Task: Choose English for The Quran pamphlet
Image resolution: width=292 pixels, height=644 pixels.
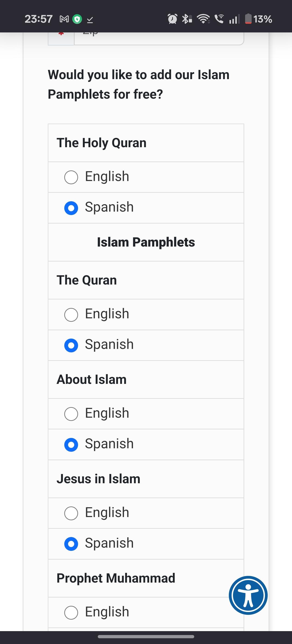Action: coord(71,314)
